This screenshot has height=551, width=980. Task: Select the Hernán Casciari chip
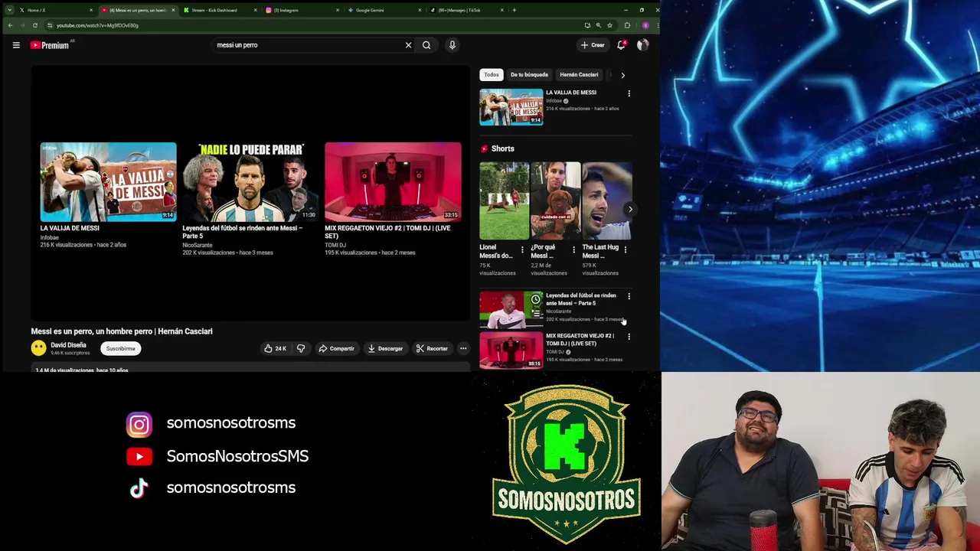[579, 75]
